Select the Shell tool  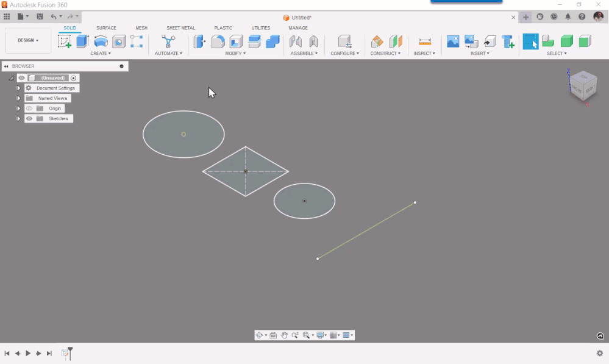[x=236, y=41]
